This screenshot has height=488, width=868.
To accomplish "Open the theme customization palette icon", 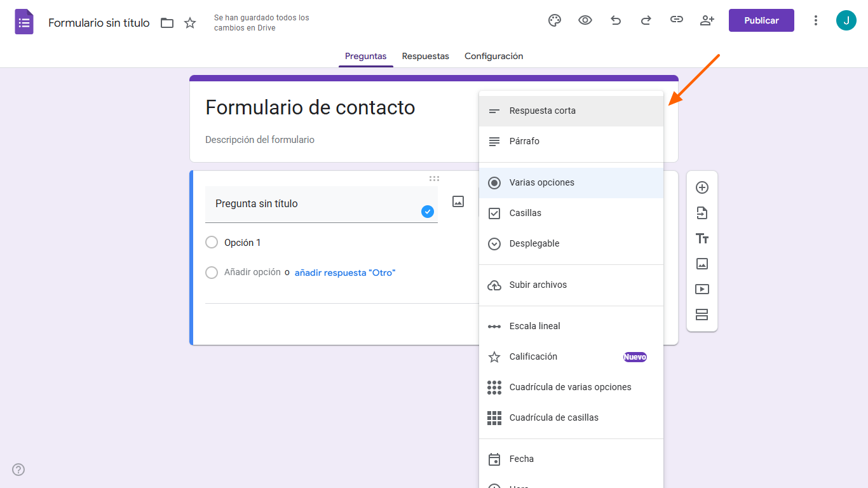I will (555, 20).
